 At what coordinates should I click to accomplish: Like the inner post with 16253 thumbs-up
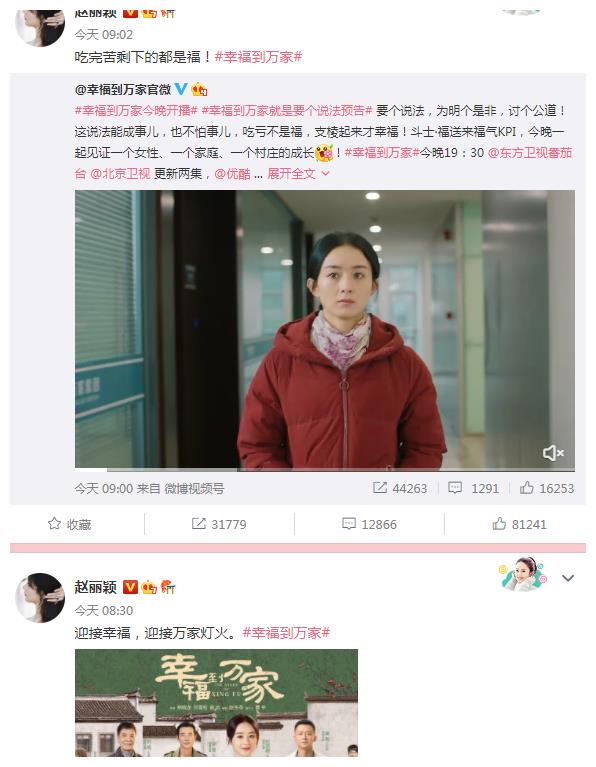pos(527,488)
